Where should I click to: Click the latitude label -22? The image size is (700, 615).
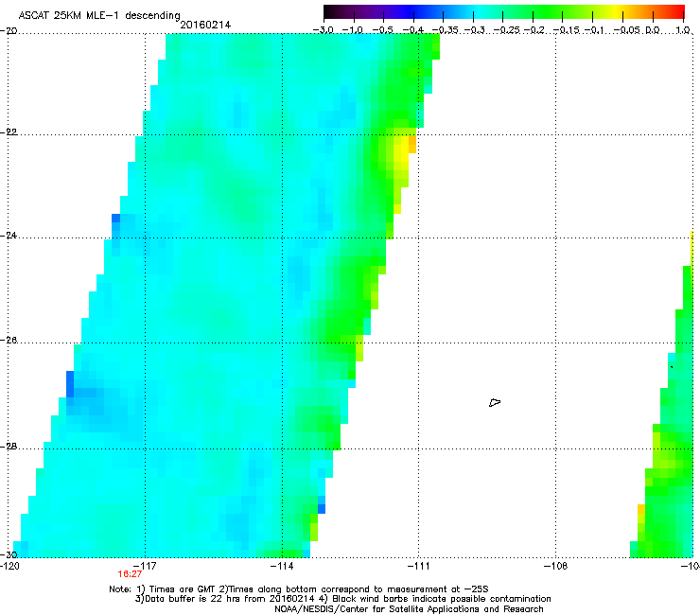click(x=9, y=132)
